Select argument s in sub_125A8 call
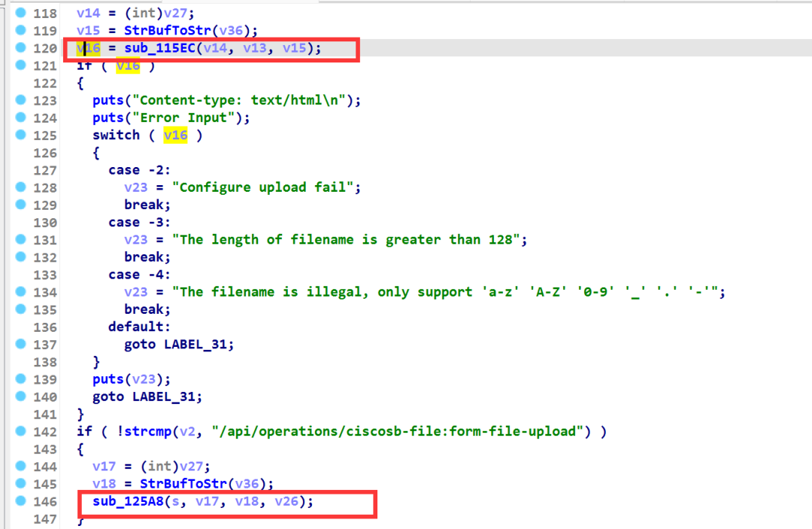This screenshot has width=812, height=529. coord(175,501)
